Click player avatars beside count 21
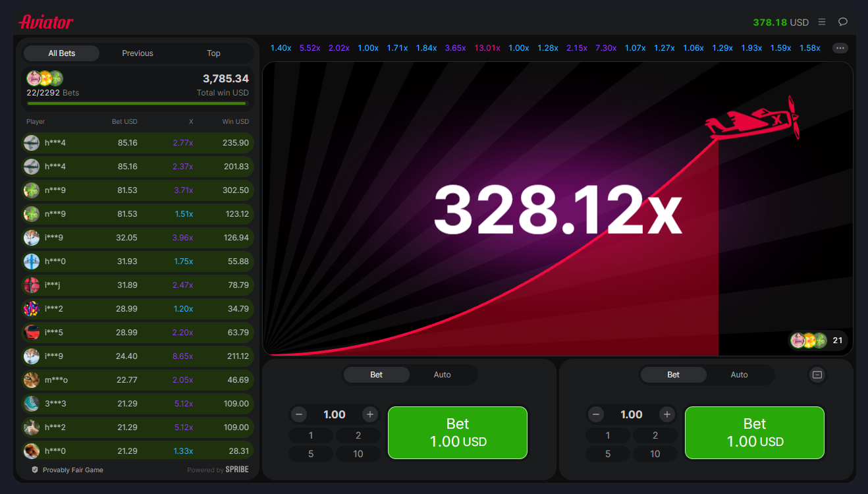 click(x=809, y=341)
